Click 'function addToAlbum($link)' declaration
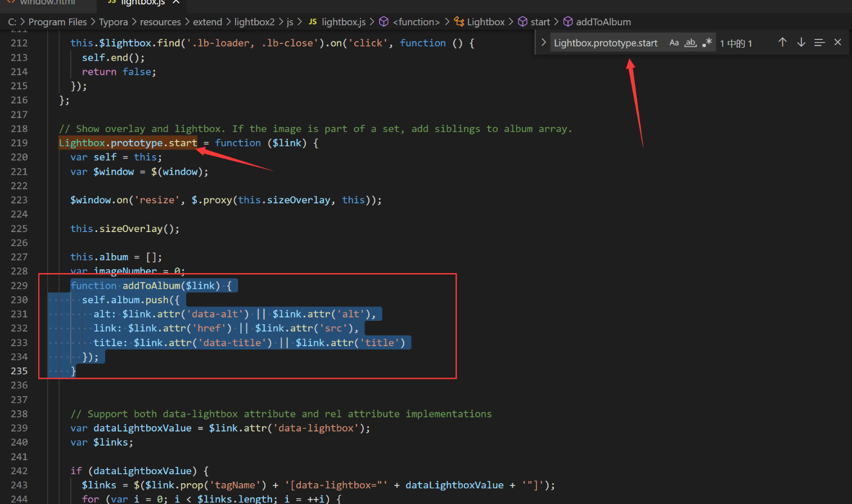Screen dimensions: 852x504 click(151, 285)
